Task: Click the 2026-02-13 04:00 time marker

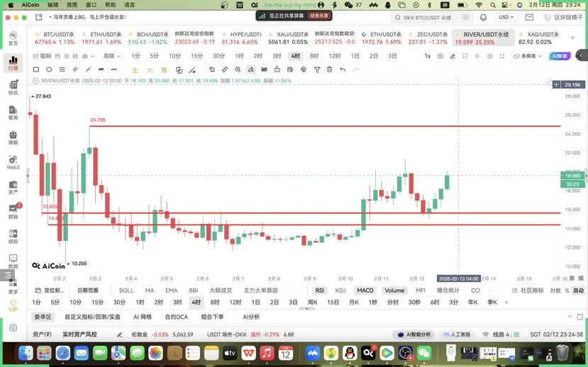Action: pyautogui.click(x=459, y=278)
